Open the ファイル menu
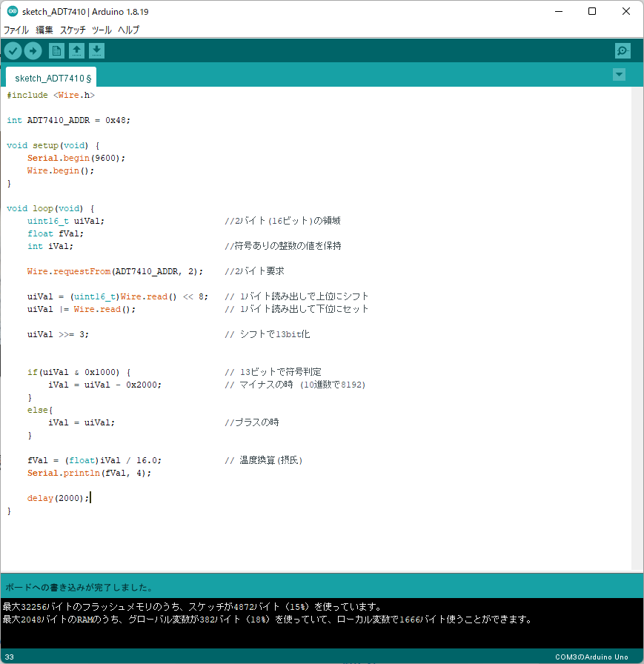The image size is (644, 664). (16, 30)
